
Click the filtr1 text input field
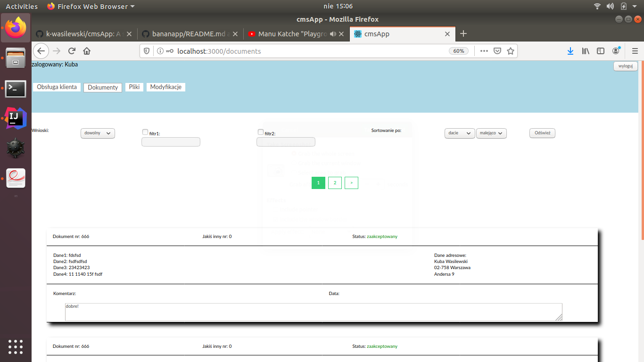[x=171, y=142]
